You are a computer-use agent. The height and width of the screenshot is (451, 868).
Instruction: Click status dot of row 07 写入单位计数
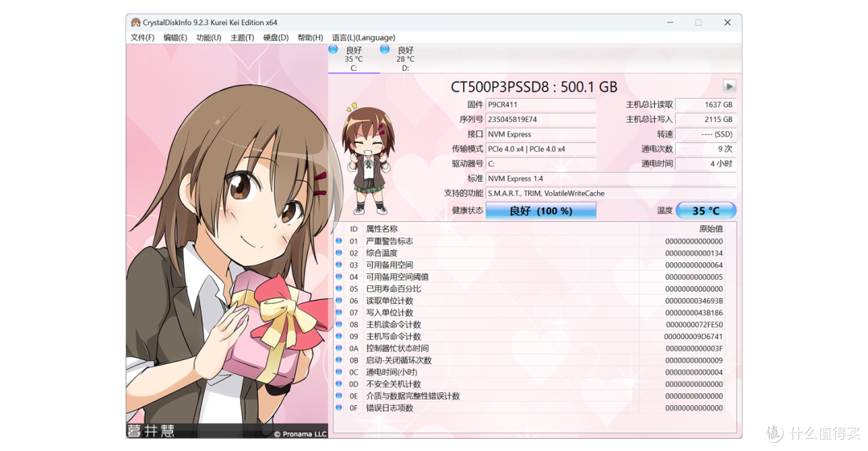339,313
